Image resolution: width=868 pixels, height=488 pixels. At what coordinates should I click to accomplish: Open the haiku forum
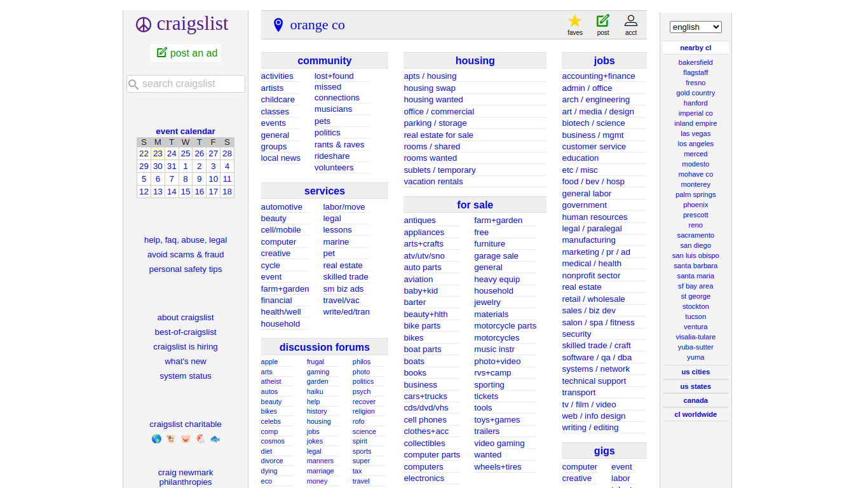point(315,391)
